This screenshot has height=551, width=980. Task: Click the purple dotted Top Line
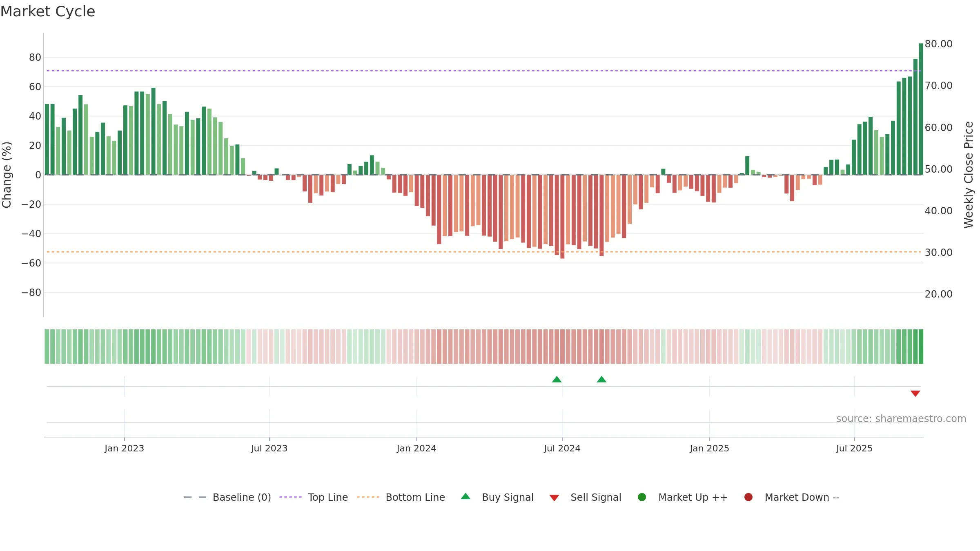coord(484,71)
